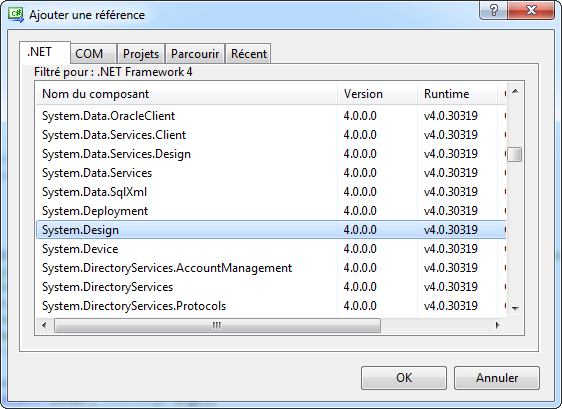Confirm with the OK button

tap(404, 378)
